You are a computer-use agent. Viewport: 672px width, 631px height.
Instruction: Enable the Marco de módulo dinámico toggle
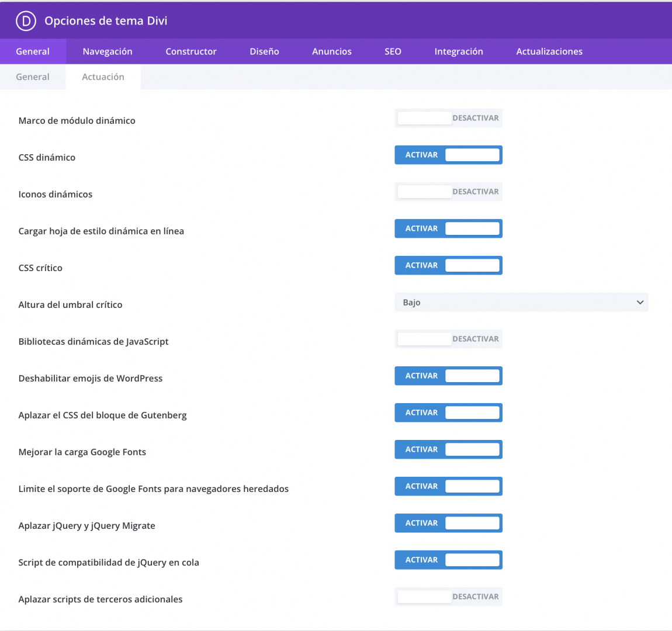[448, 118]
